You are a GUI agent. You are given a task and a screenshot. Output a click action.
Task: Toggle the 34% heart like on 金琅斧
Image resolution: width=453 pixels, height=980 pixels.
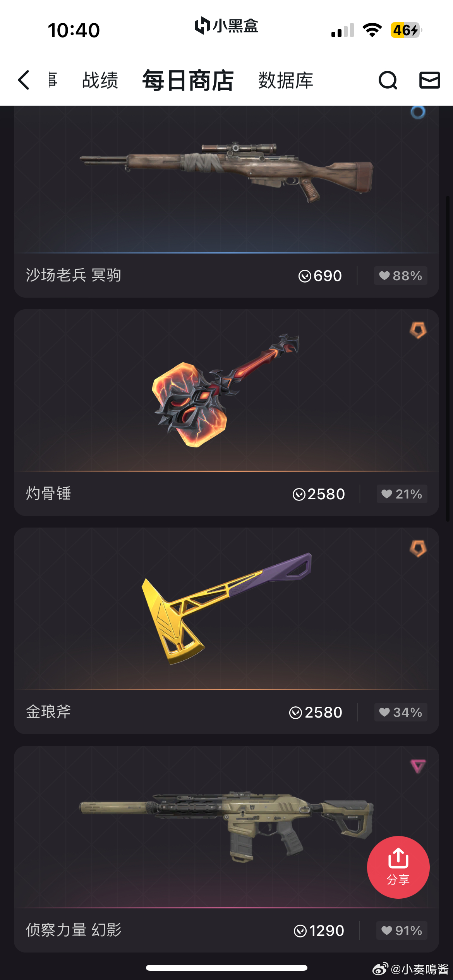click(x=400, y=712)
